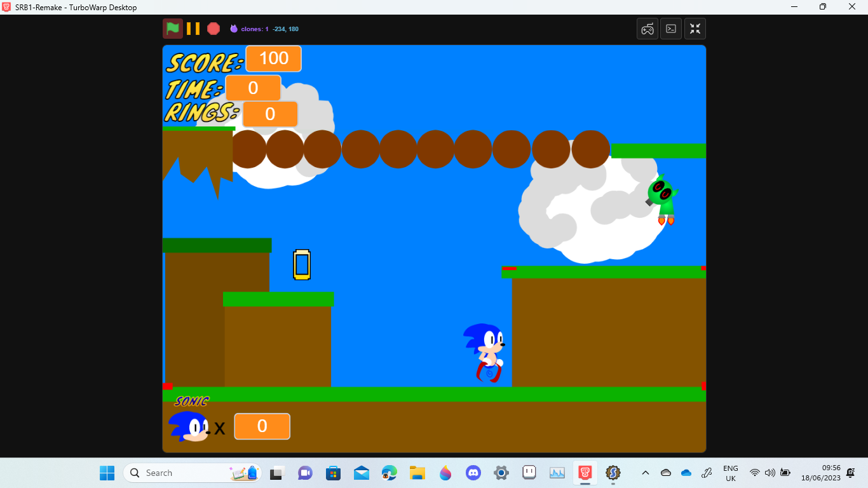Click the '-234, 180' mouse coordinates readout
The height and width of the screenshot is (488, 868).
click(285, 29)
